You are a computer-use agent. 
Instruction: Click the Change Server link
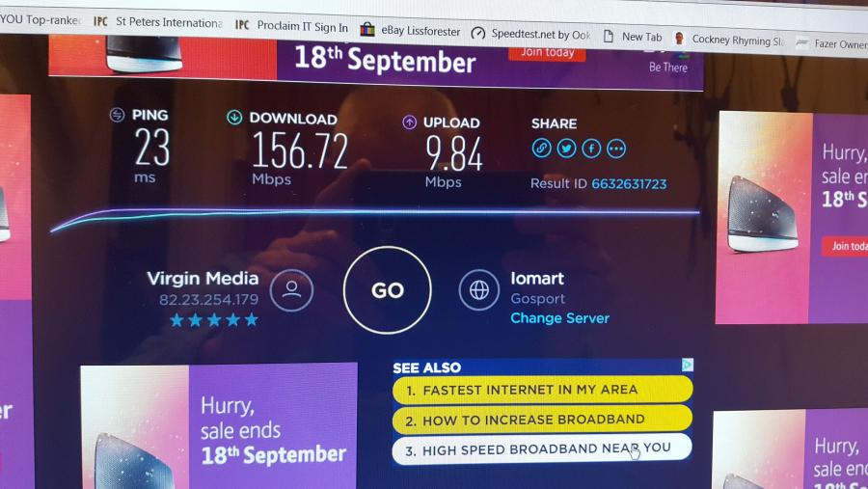click(x=559, y=318)
